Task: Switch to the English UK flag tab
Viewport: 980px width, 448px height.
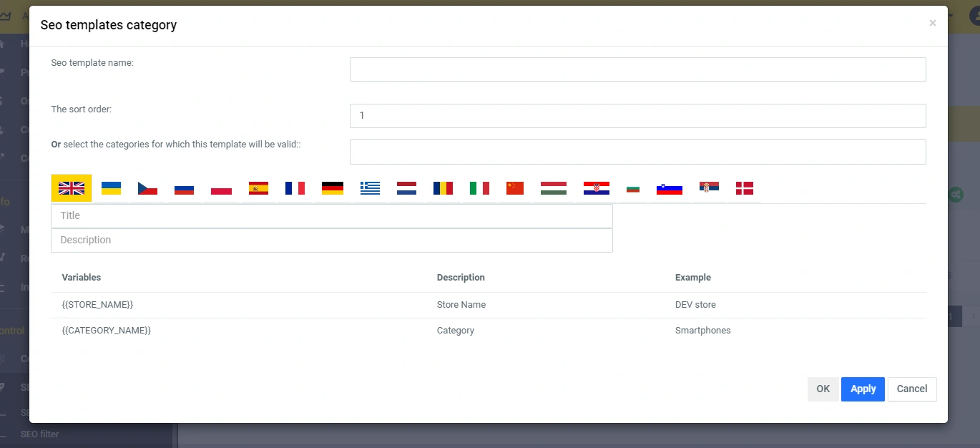Action: 72,188
